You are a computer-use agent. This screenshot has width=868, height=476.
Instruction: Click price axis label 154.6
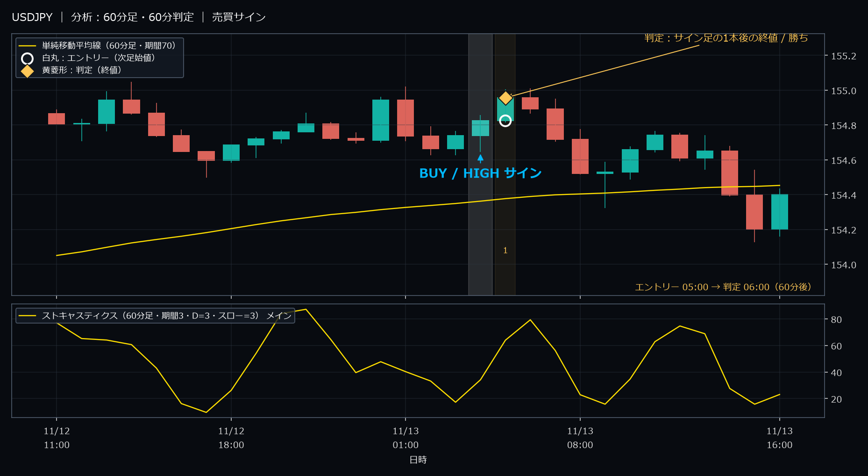point(843,160)
